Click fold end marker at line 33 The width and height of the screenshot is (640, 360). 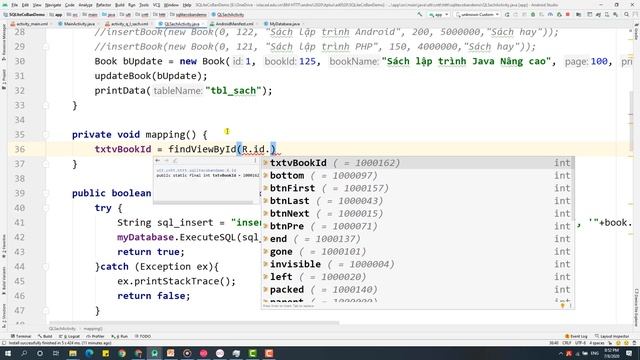coord(46,105)
